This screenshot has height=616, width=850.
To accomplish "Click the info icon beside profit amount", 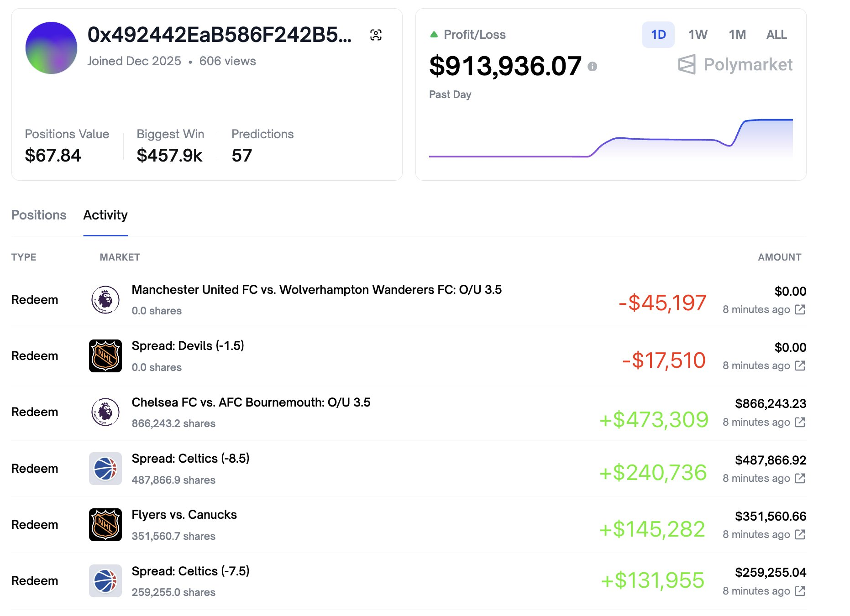I will point(592,67).
